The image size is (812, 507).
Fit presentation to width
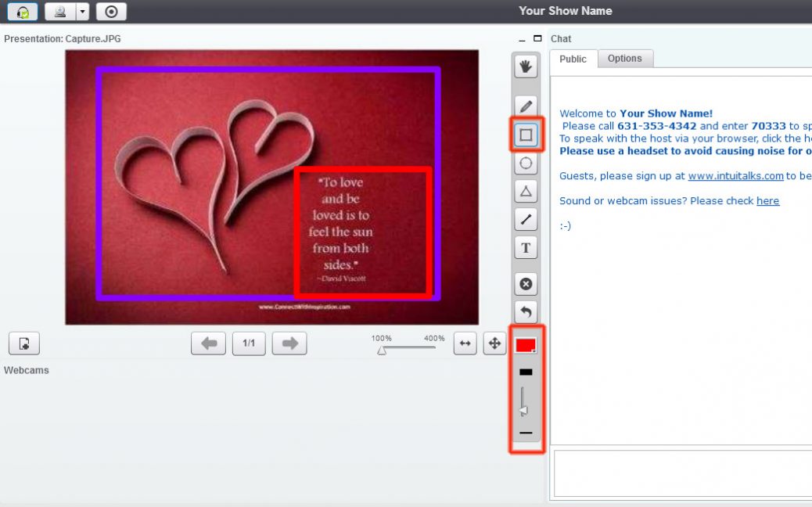pos(465,343)
